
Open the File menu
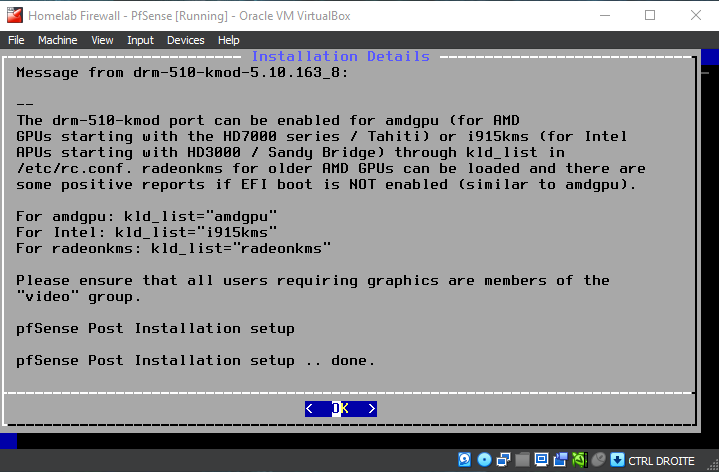click(16, 40)
